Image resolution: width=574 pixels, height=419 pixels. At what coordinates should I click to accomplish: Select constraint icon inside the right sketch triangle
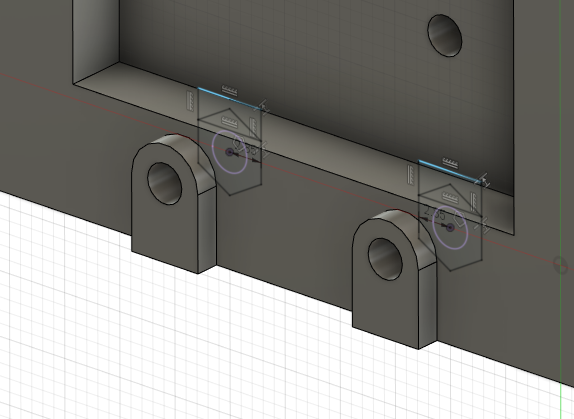[450, 198]
